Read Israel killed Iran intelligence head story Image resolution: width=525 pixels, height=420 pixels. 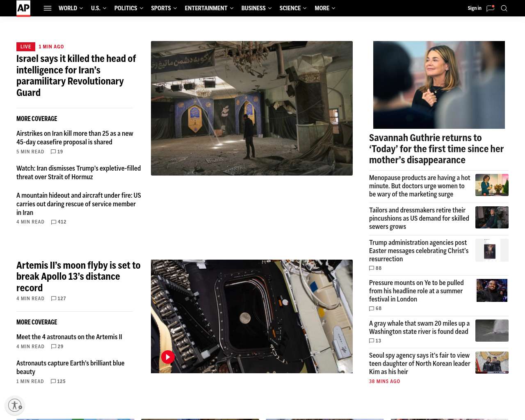(x=76, y=75)
